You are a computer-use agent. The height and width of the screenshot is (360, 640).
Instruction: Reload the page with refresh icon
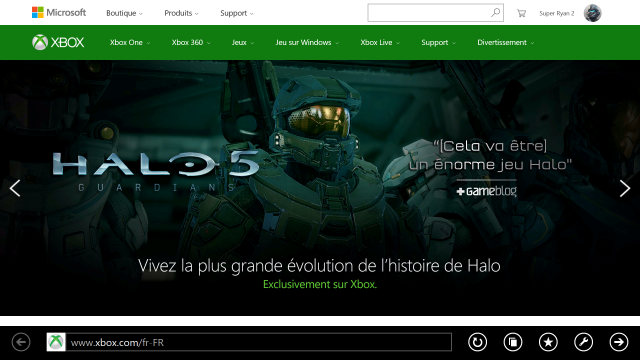(x=477, y=342)
